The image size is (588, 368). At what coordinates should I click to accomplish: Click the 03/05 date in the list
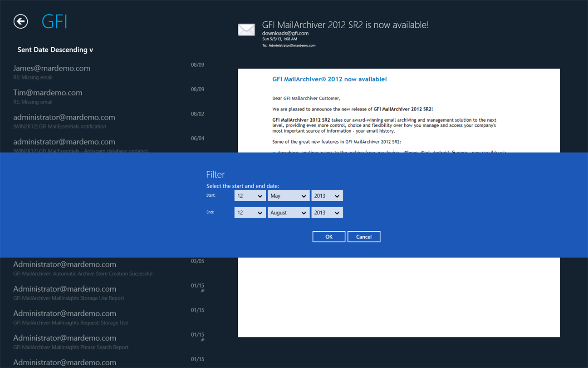coord(197,261)
